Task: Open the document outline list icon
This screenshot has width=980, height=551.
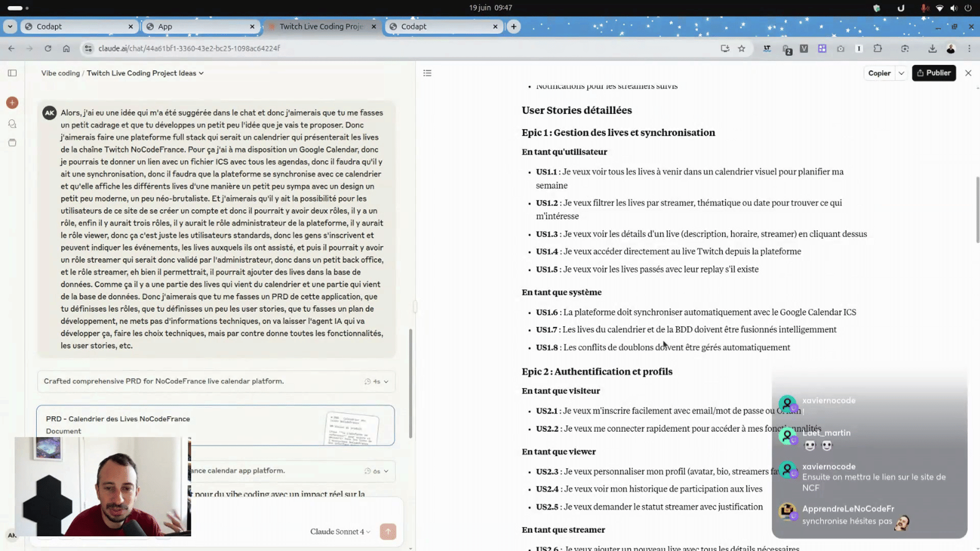Action: [427, 73]
